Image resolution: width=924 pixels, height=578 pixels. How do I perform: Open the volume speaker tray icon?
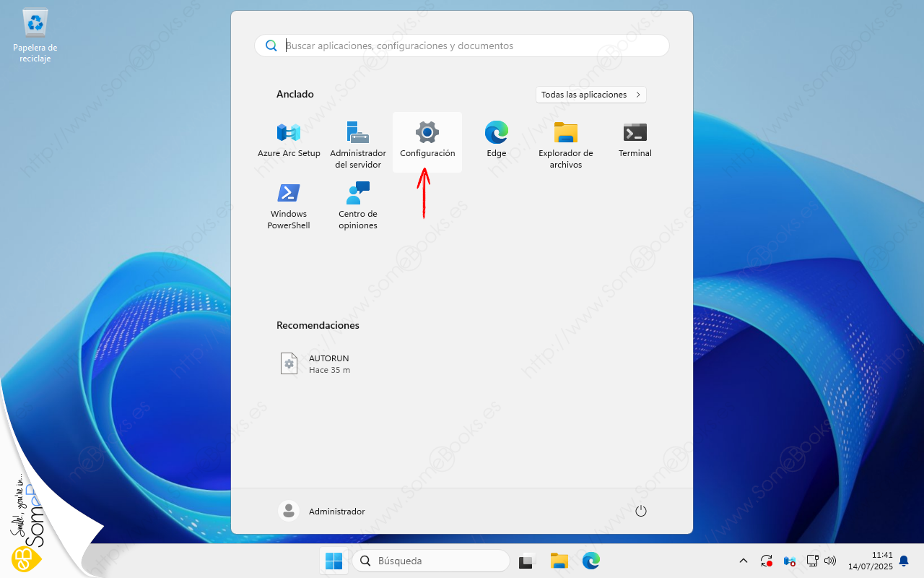(829, 561)
